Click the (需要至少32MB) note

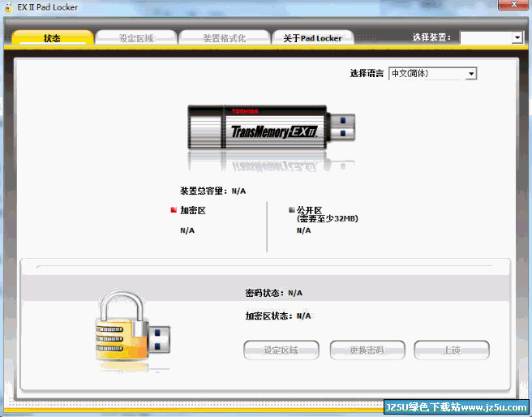(x=328, y=219)
